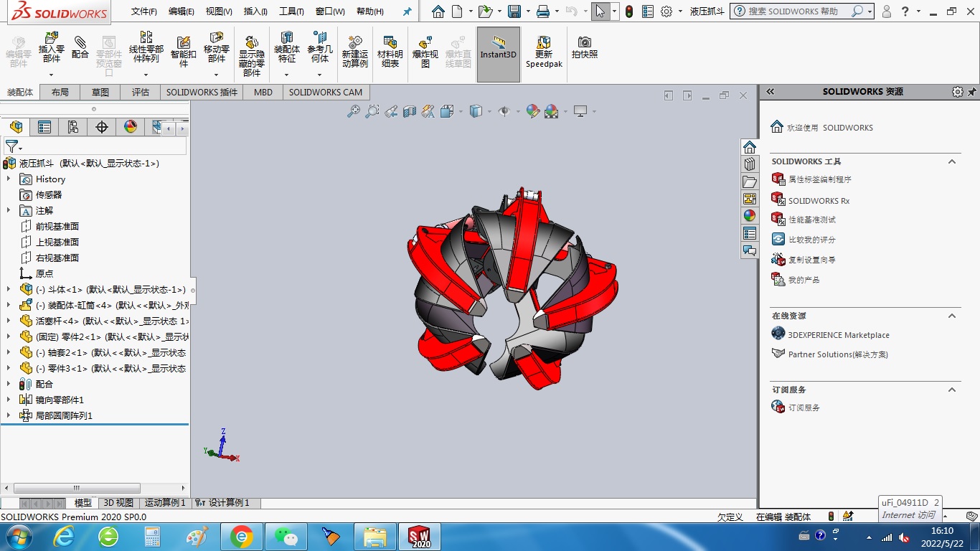Click the Print icon in the title toolbar
The width and height of the screenshot is (980, 551).
pos(543,11)
